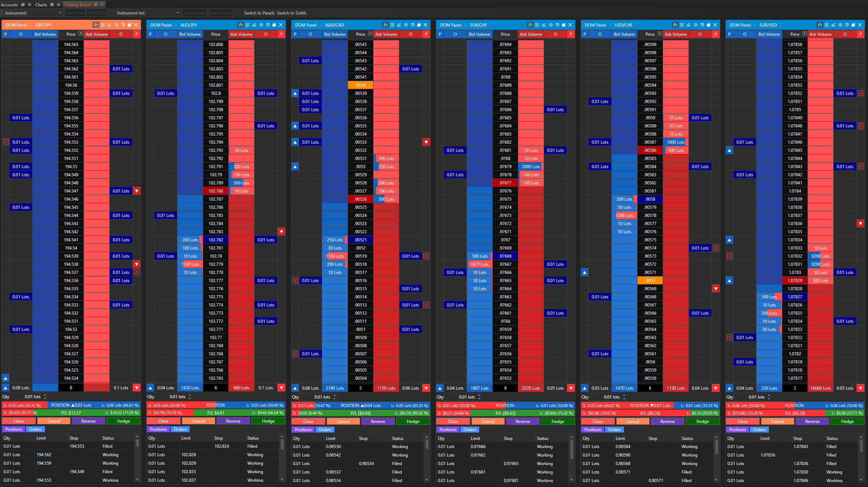This screenshot has height=487, width=868.
Task: Open chart icon in AUD/JPY DOM header
Action: point(254,25)
